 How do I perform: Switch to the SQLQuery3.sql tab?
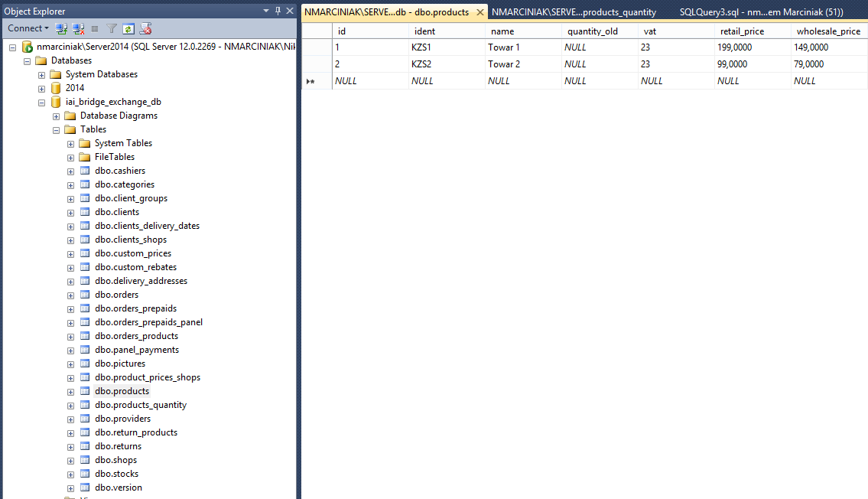pyautogui.click(x=761, y=12)
